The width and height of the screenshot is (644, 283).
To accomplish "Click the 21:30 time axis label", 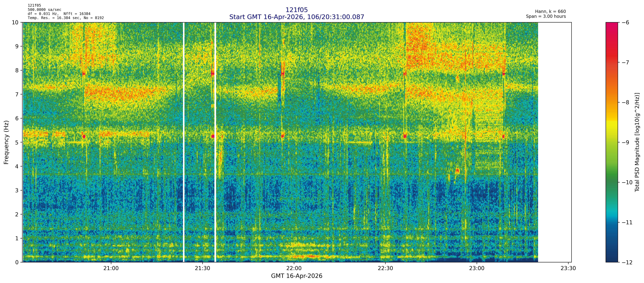I will click(203, 268).
